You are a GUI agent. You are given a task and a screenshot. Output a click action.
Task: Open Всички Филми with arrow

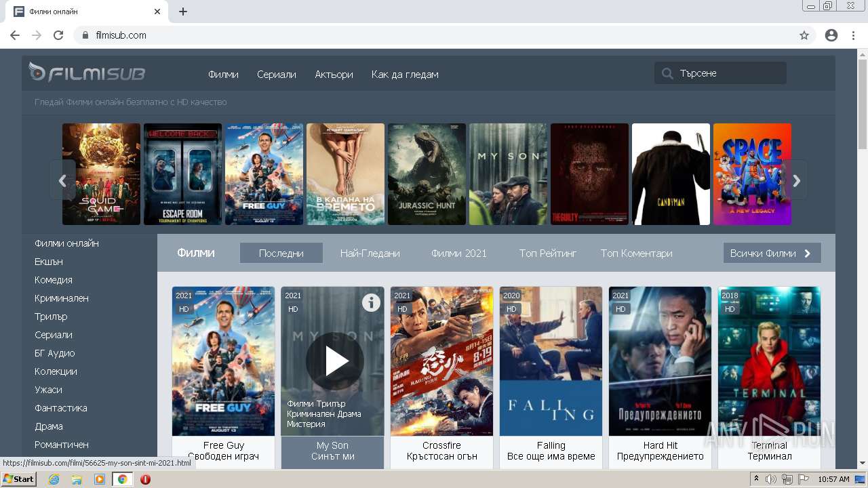772,253
